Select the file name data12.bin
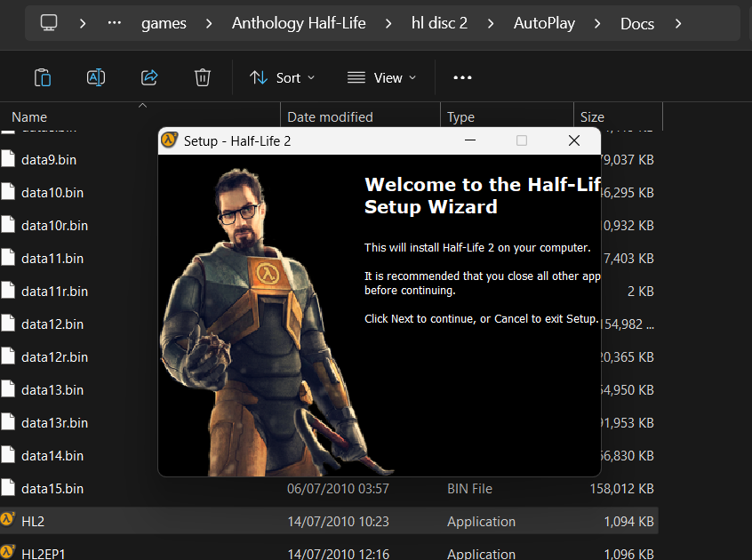 (x=52, y=324)
